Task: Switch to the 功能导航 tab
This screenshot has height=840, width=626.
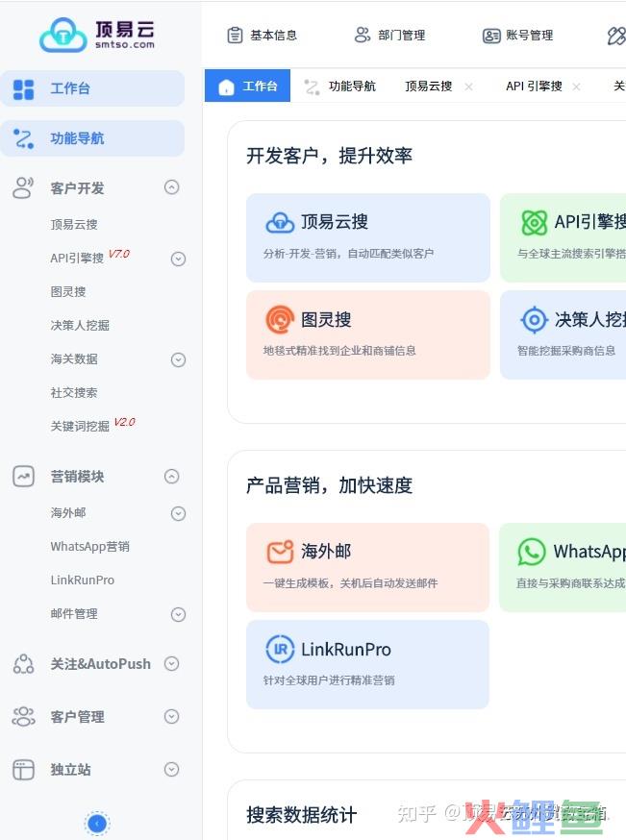Action: coord(339,86)
